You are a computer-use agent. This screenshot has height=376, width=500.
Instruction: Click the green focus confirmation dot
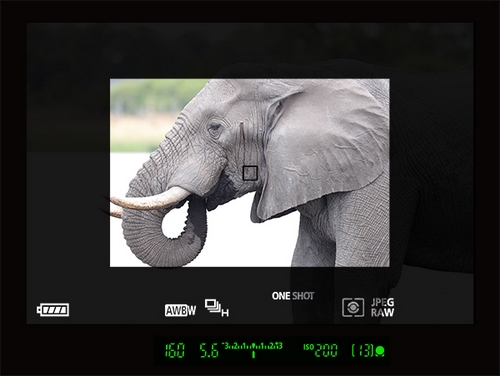pyautogui.click(x=380, y=351)
